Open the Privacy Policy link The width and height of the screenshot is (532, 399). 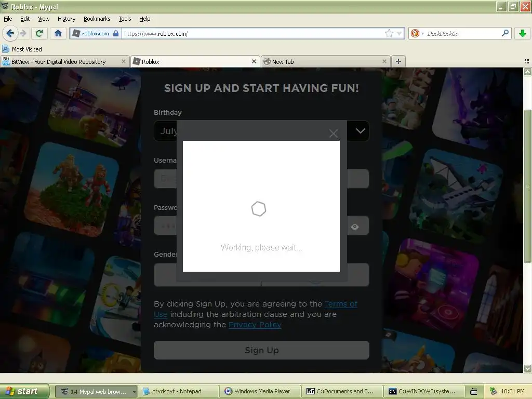tap(255, 325)
